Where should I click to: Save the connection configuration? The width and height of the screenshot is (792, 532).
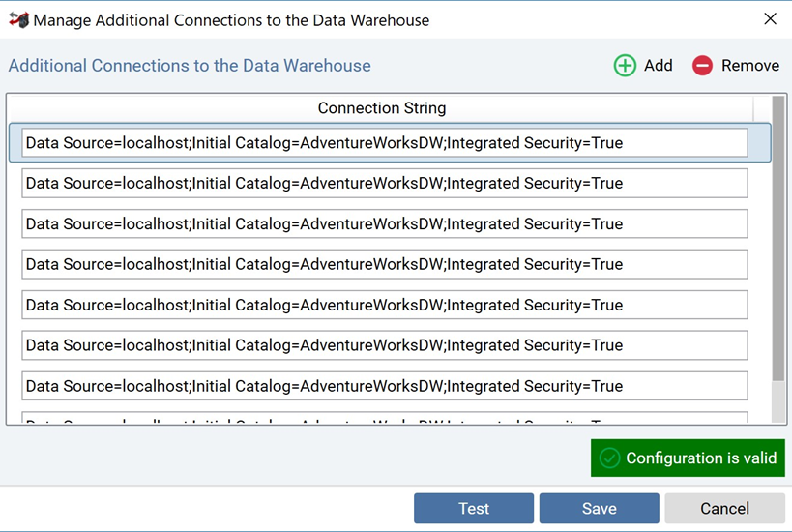(x=599, y=509)
